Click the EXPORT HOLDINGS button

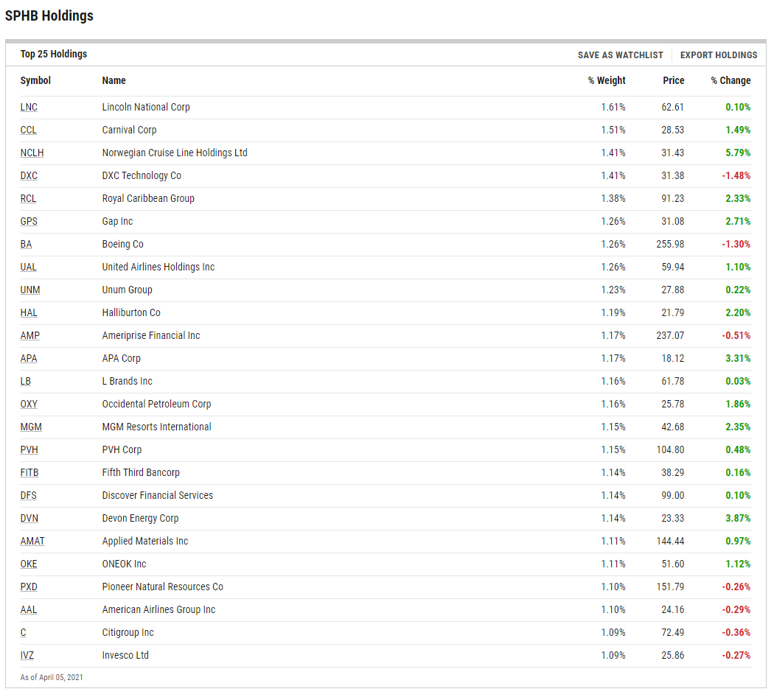coord(718,55)
